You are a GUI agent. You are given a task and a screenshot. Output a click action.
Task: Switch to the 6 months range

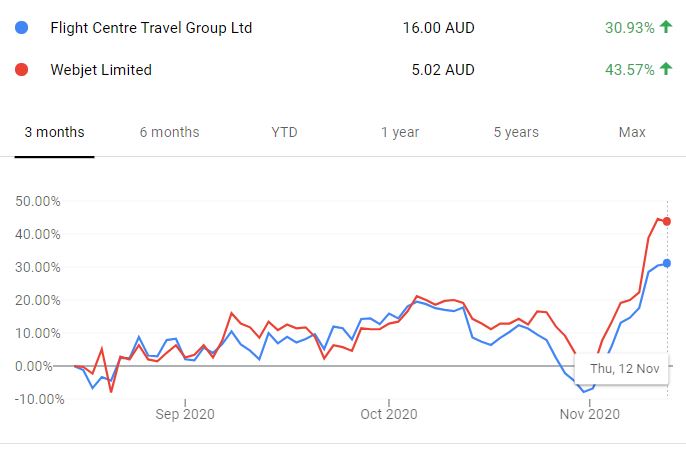[x=169, y=132]
